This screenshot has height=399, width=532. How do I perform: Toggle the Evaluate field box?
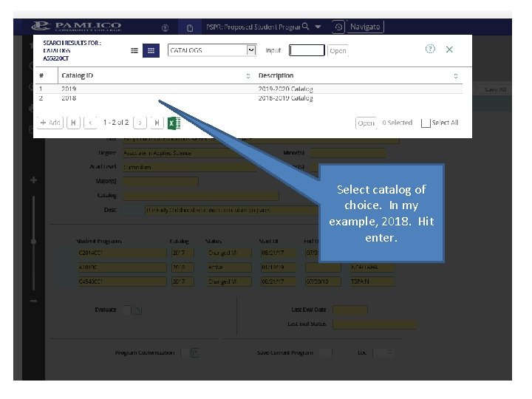tap(126, 310)
